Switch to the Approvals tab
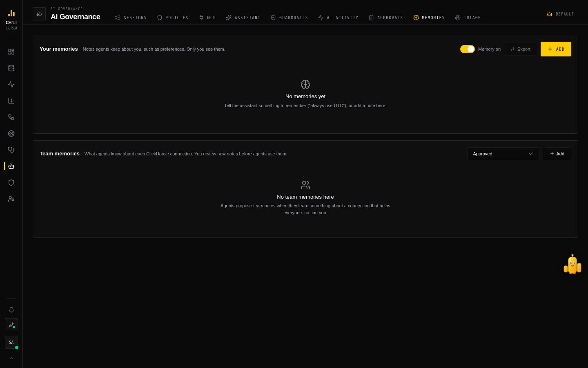588x368 pixels. 385,18
